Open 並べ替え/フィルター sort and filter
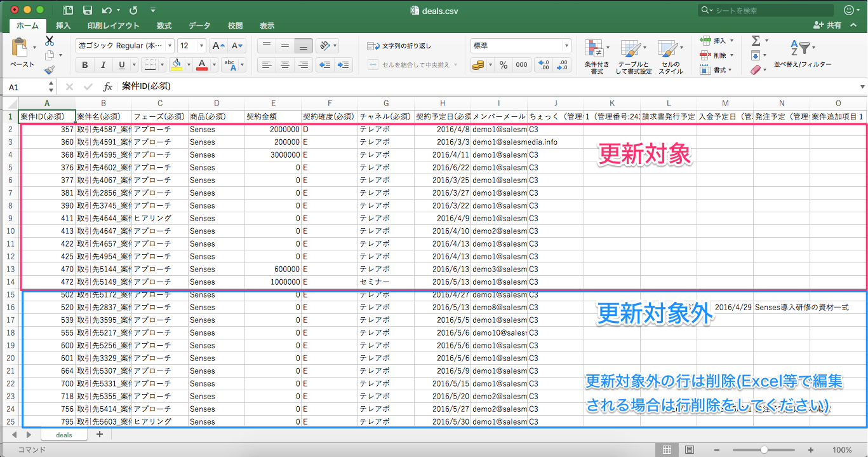The width and height of the screenshot is (868, 457). [x=803, y=54]
